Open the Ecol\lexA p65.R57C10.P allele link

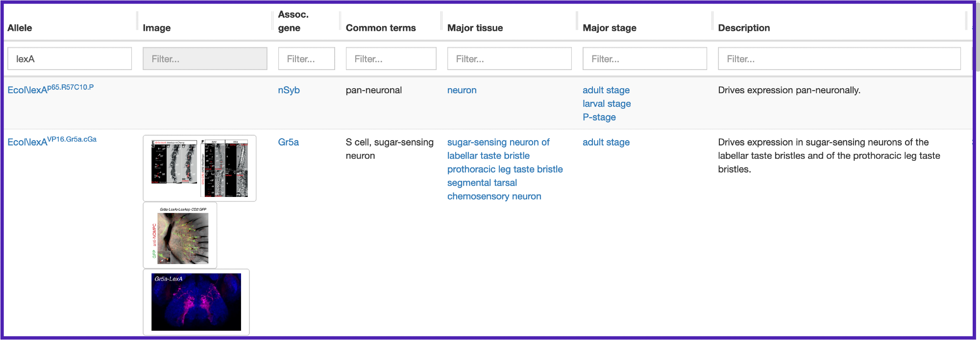point(50,90)
